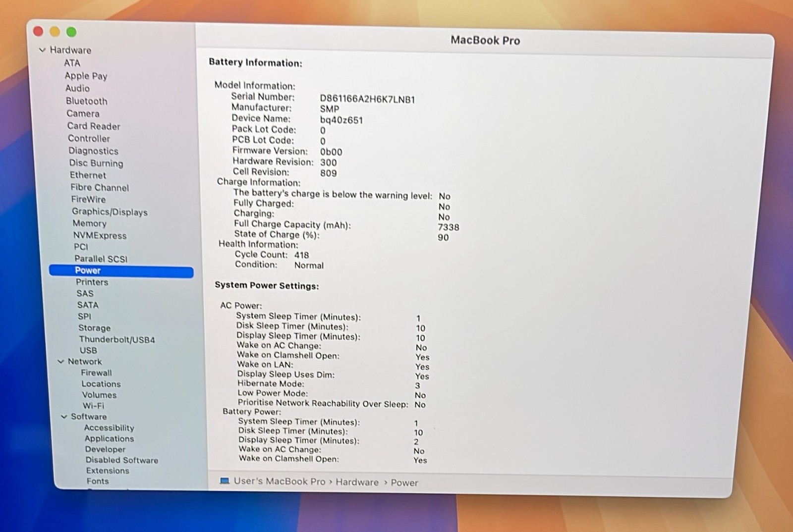Click the Condition value Normal
The image size is (793, 532).
[309, 266]
